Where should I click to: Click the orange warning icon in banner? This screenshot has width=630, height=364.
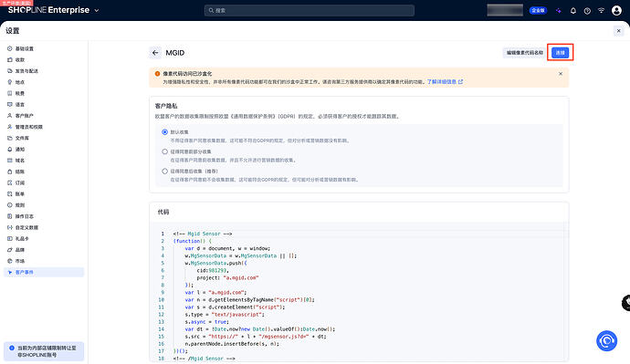(x=157, y=74)
